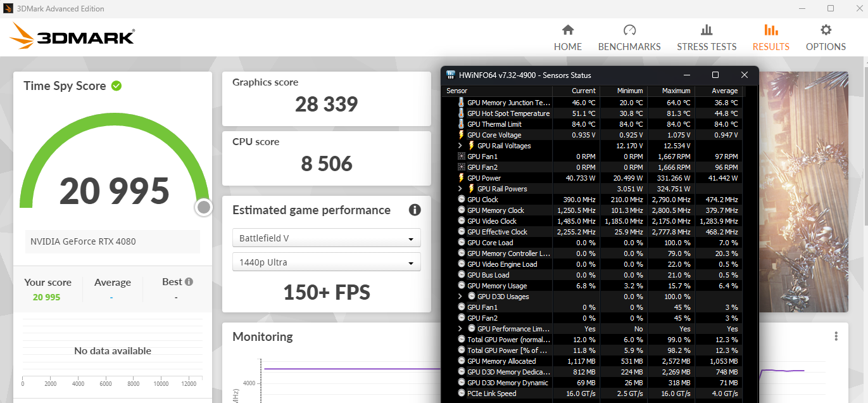Viewport: 868px width, 403px height.
Task: Click the gray knob on the score gauge
Action: click(203, 207)
